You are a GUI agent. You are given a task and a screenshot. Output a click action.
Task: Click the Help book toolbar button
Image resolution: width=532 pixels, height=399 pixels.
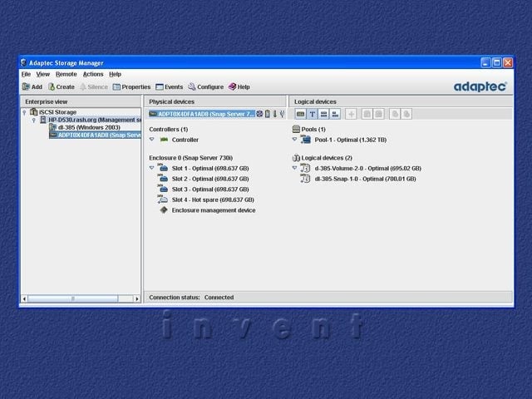tap(239, 86)
